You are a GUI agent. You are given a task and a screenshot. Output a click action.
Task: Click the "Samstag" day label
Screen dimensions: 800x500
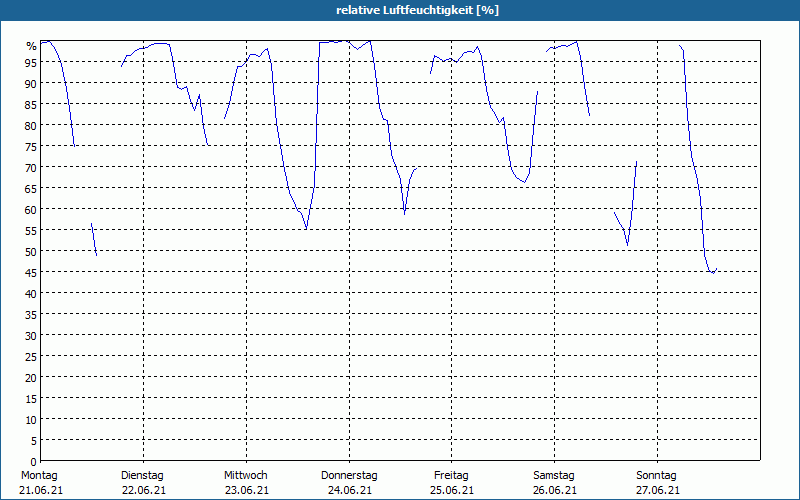[554, 476]
